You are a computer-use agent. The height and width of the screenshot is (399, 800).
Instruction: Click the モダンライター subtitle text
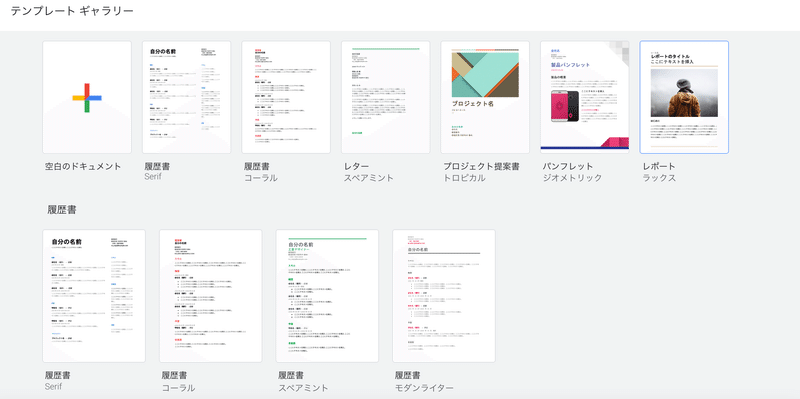click(x=424, y=388)
